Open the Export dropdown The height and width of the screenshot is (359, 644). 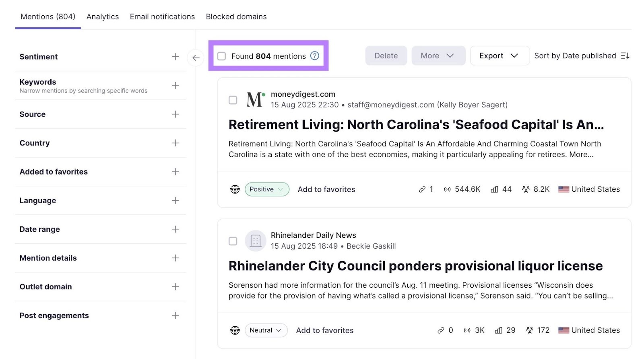[x=499, y=56]
